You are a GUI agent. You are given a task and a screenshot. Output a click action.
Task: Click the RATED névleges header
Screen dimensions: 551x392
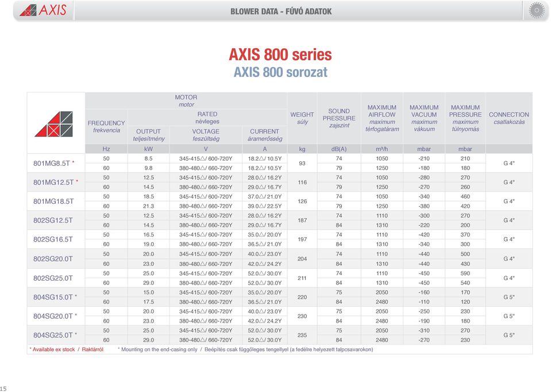[x=207, y=118]
